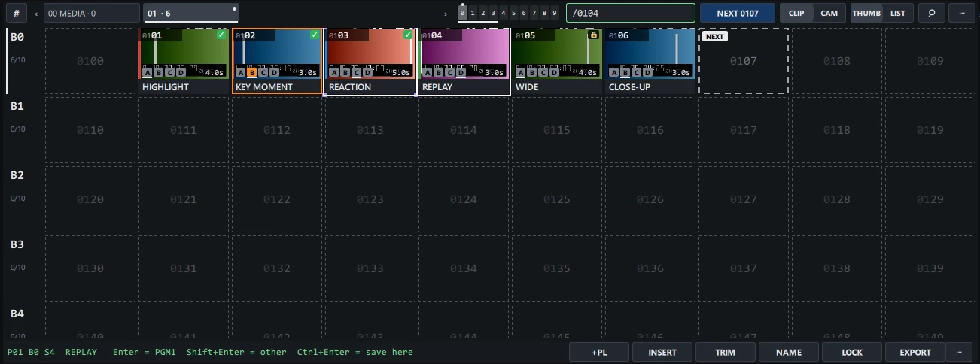Screen dimensions: 980x364
Task: Select camera A on CLOSE-UP clip
Action: coord(614,73)
